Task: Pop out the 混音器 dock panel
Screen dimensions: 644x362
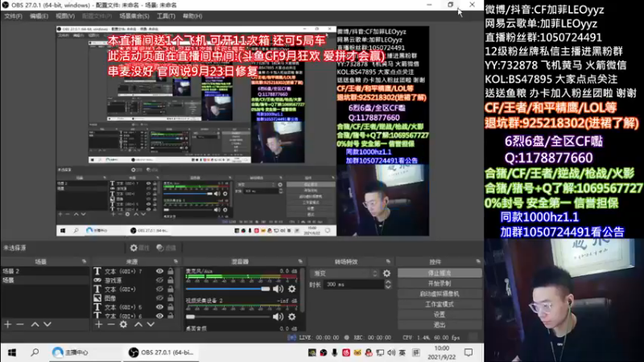Action: [300, 261]
